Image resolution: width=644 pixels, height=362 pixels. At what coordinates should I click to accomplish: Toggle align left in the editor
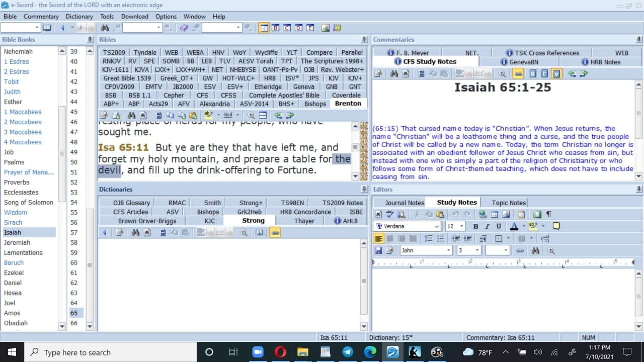pyautogui.click(x=378, y=238)
